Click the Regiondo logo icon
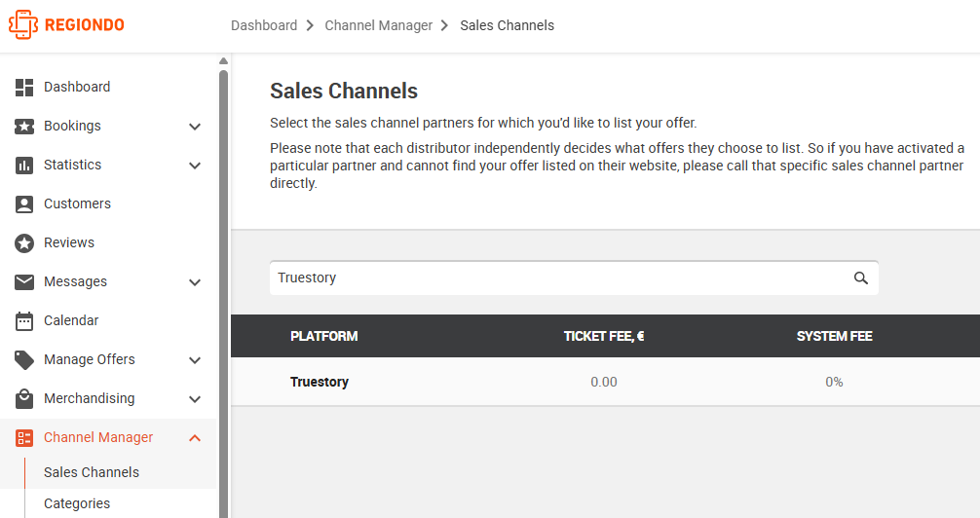Viewport: 980px width, 518px height. [23, 25]
